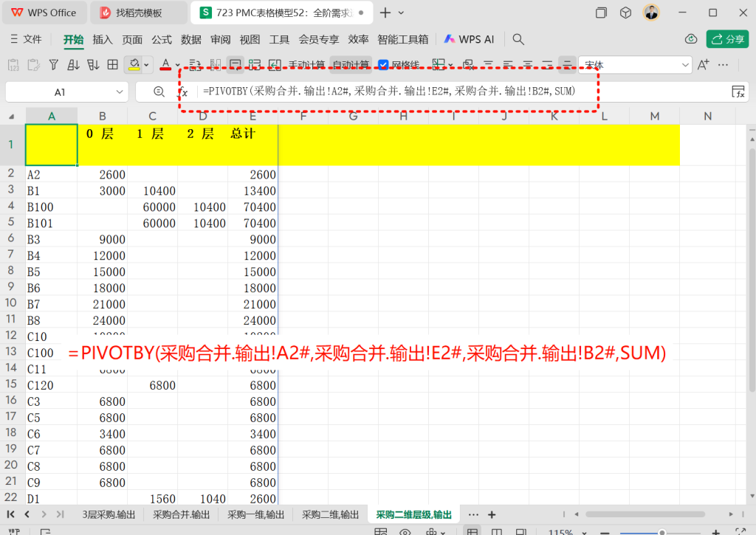Open the WPS AI menu
756x535 pixels.
(x=469, y=39)
